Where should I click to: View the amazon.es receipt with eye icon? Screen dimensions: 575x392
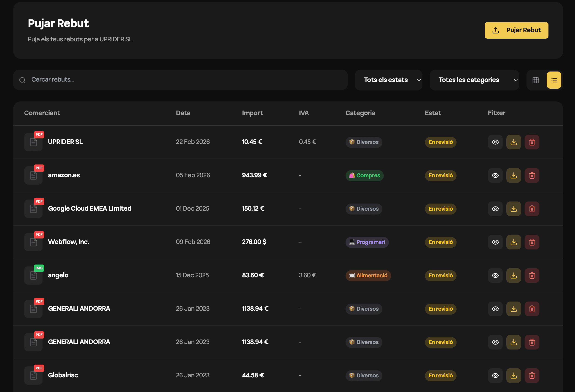click(x=495, y=175)
